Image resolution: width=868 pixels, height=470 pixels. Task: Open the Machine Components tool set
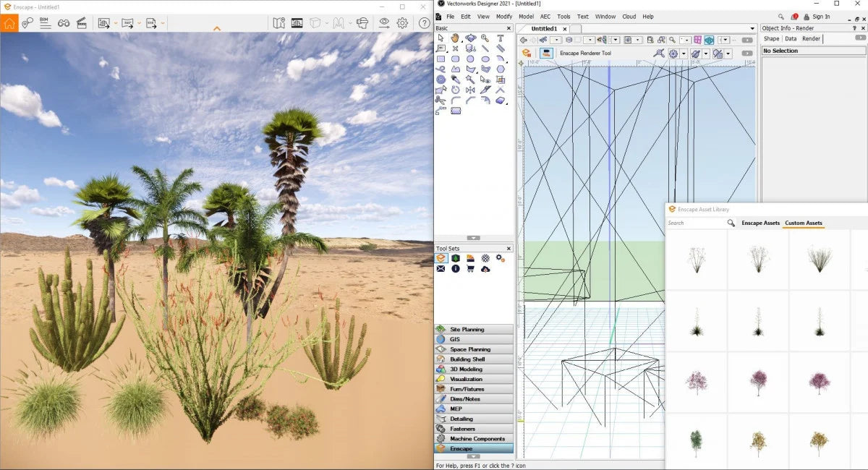click(x=474, y=439)
